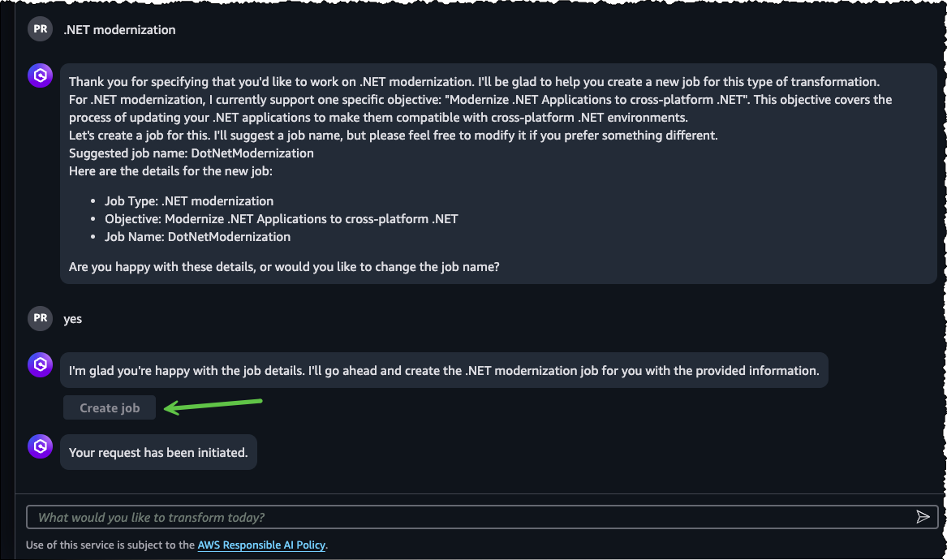Focus the 'What would you like to transform today?' field
This screenshot has width=947, height=560.
pyautogui.click(x=482, y=517)
